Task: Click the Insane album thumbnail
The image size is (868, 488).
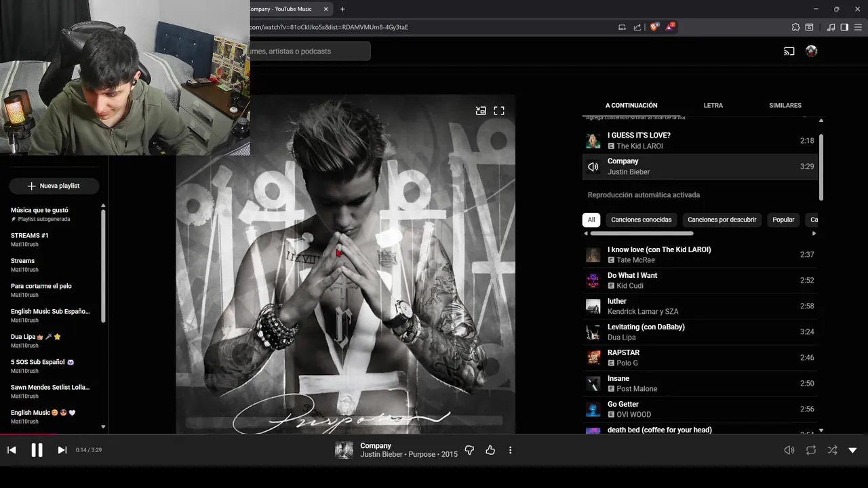Action: pyautogui.click(x=593, y=384)
